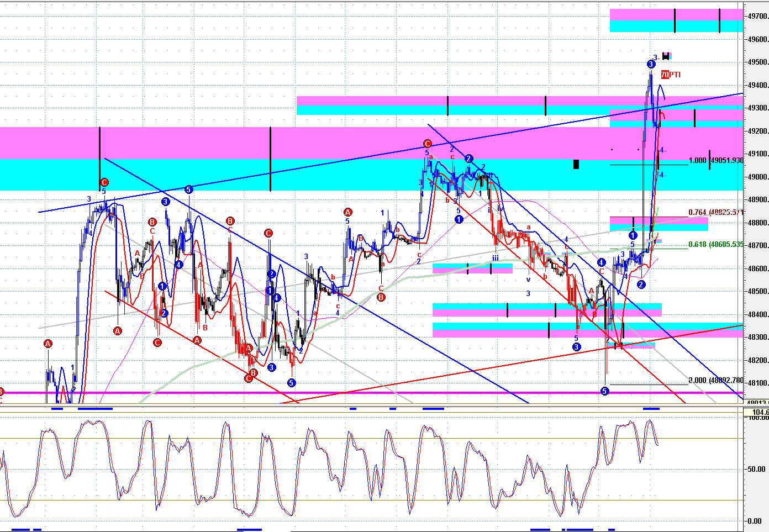Image resolution: width=769 pixels, height=532 pixels.
Task: Select the 49600 price level on axis
Action: [757, 40]
